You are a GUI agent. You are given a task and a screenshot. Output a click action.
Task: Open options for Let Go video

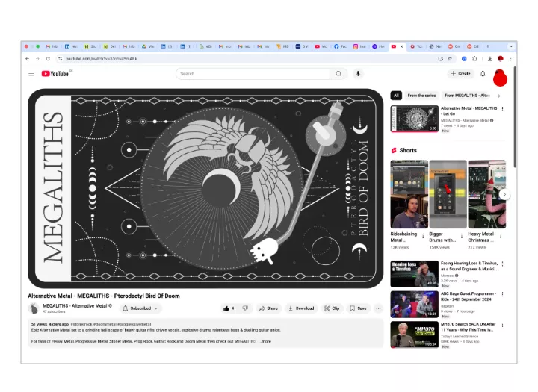[x=502, y=109]
